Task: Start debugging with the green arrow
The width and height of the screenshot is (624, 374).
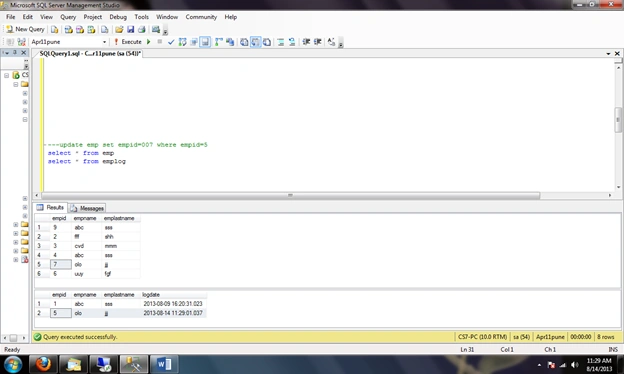Action: click(149, 42)
